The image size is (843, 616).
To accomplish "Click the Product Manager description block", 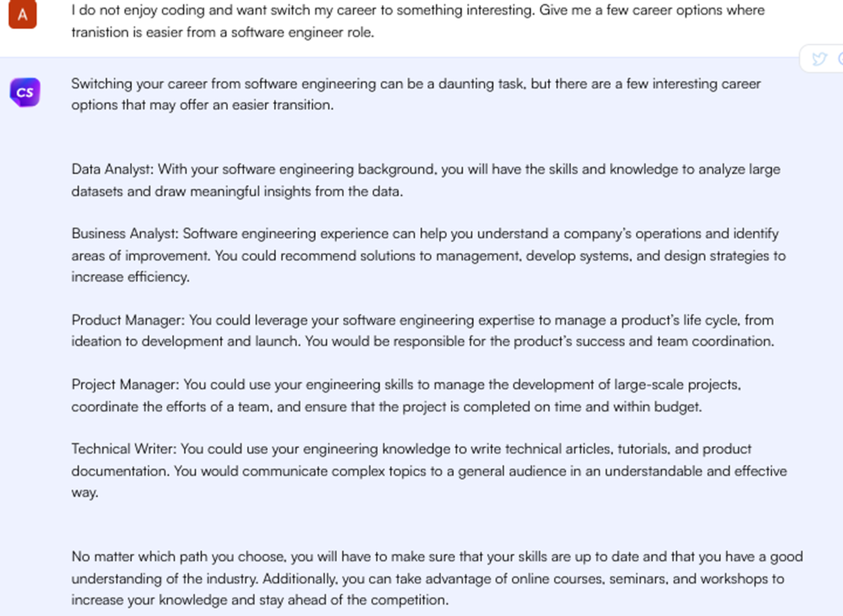I will 421,330.
